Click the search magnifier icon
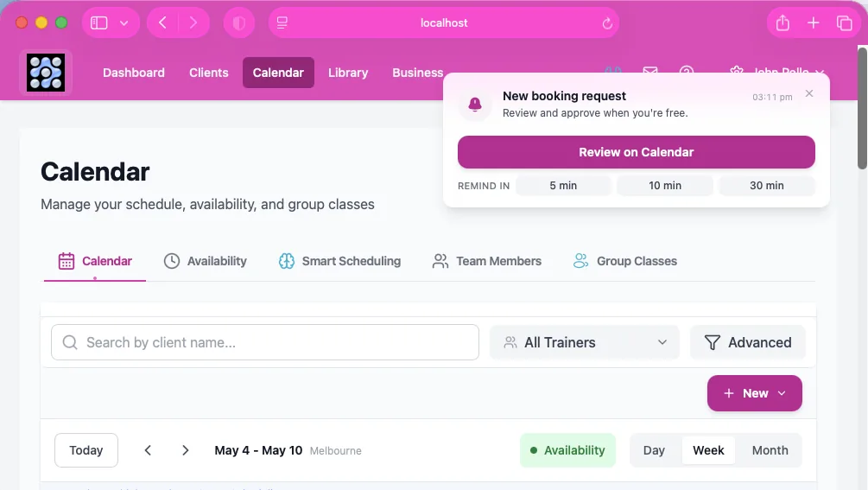Viewport: 868px width, 490px height. tap(70, 342)
